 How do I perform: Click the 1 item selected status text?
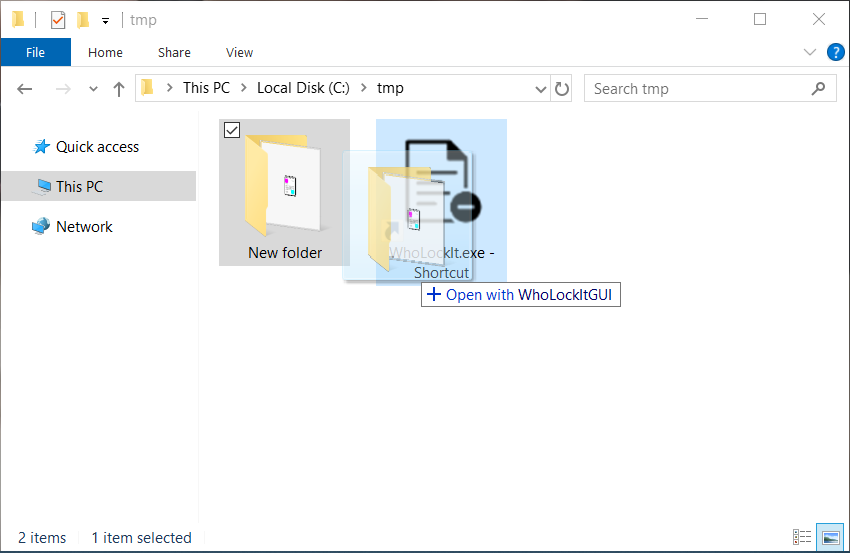coord(141,538)
